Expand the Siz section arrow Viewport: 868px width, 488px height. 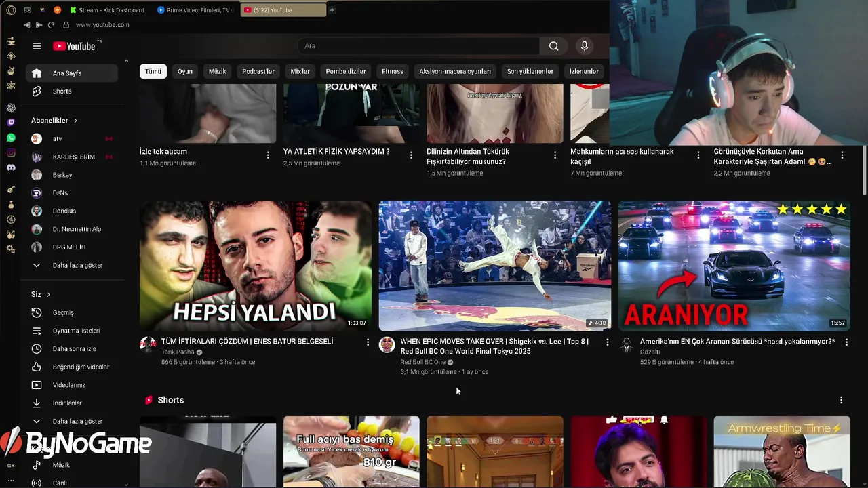[48, 294]
